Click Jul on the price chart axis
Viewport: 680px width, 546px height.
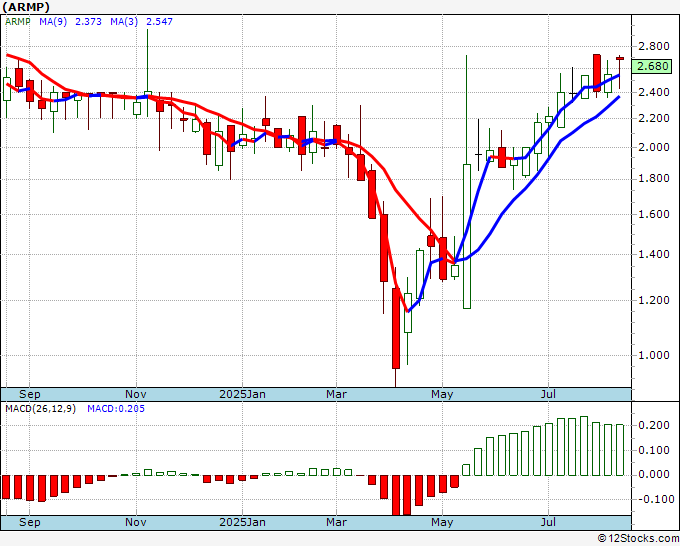(549, 394)
